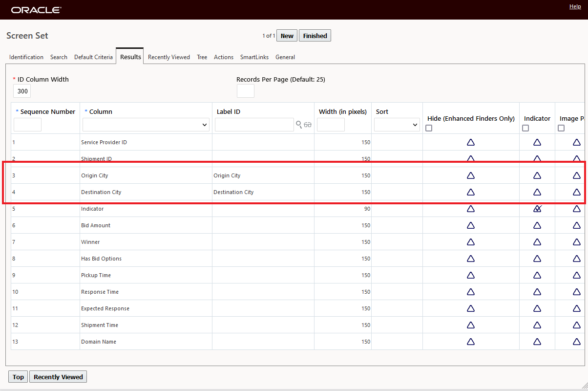Open the Recently Viewed tab
The image size is (588, 391).
coord(169,57)
